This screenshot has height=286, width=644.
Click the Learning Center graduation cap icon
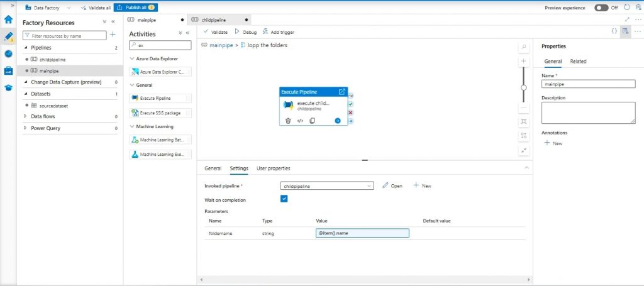pos(8,87)
